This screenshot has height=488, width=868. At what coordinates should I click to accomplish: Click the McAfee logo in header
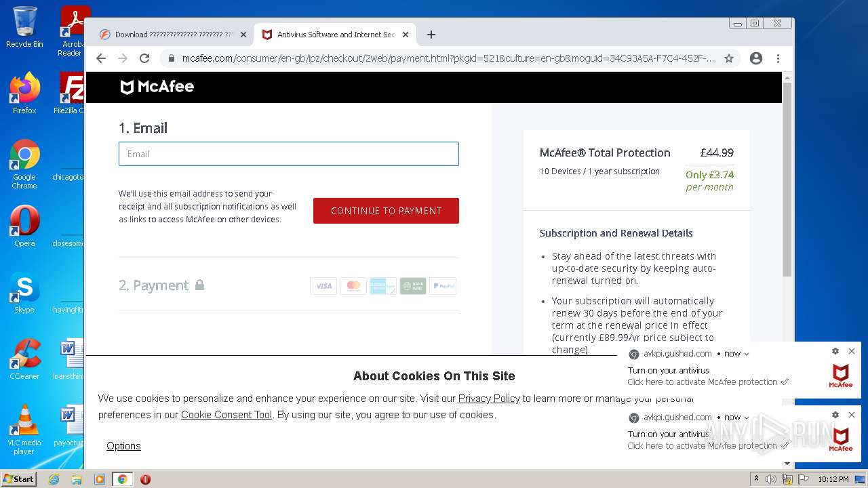pyautogui.click(x=157, y=87)
